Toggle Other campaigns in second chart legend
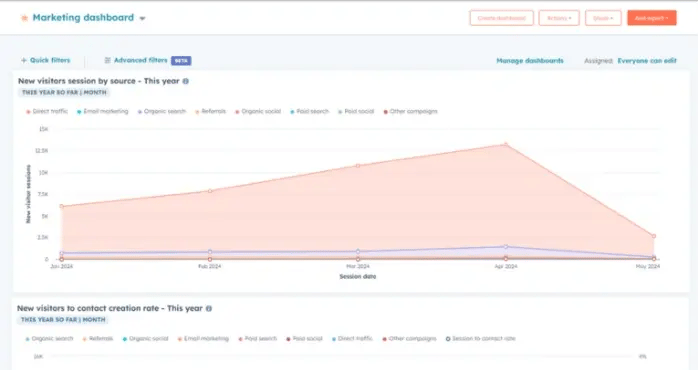The width and height of the screenshot is (700, 370). (409, 339)
